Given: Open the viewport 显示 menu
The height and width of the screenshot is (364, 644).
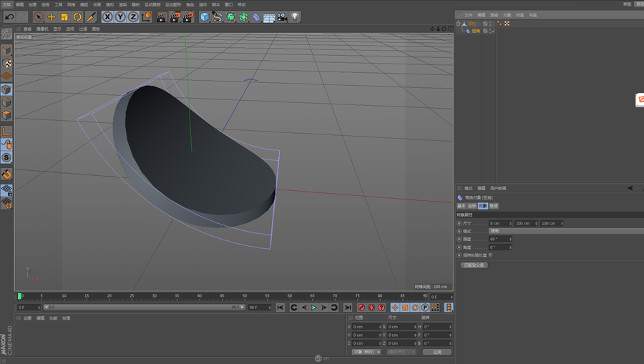Looking at the screenshot, I should (x=57, y=29).
